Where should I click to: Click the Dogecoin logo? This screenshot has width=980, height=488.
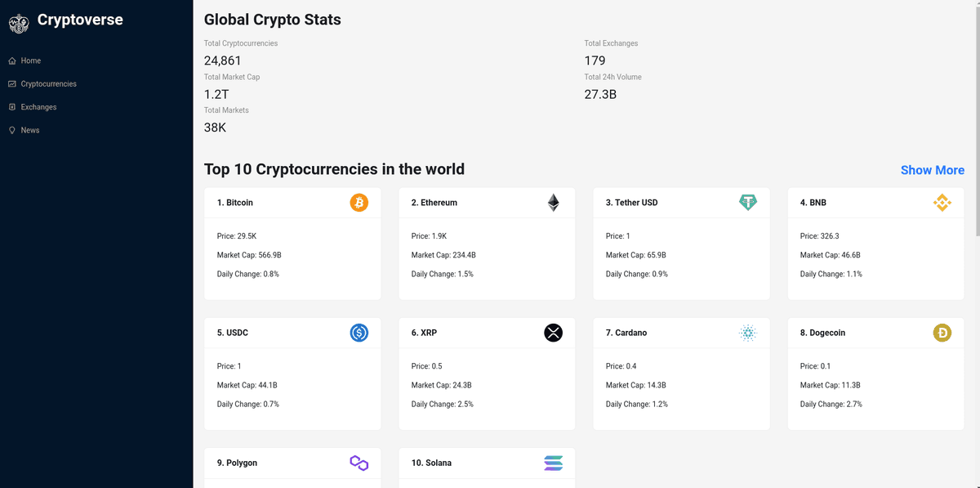[x=942, y=333]
